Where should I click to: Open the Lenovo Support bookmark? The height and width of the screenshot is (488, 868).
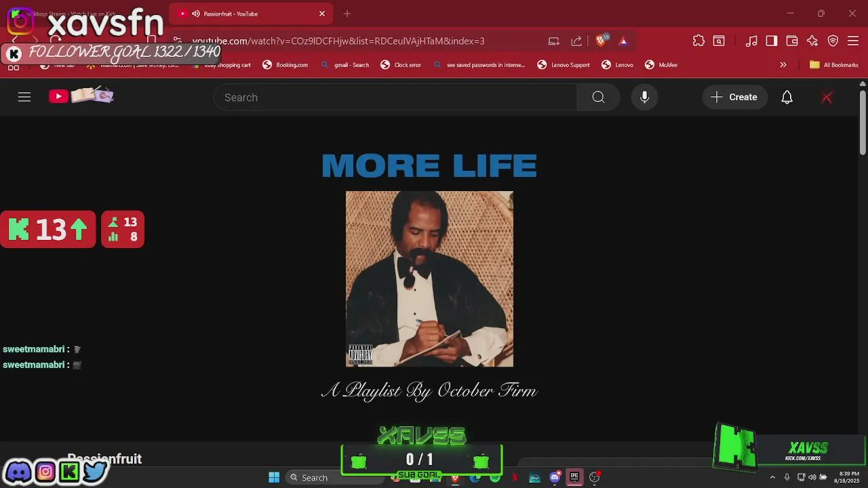pyautogui.click(x=564, y=65)
